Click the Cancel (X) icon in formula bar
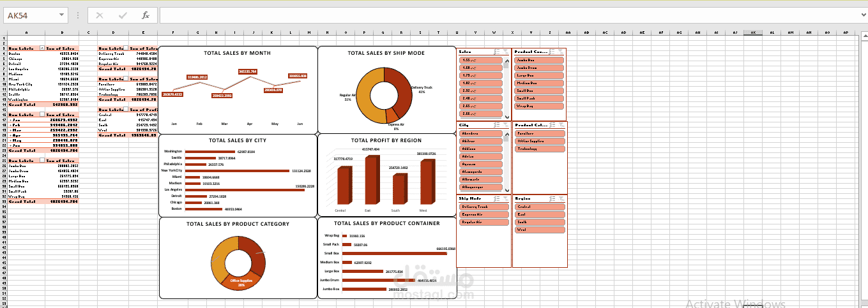This screenshot has width=868, height=308. (x=99, y=15)
